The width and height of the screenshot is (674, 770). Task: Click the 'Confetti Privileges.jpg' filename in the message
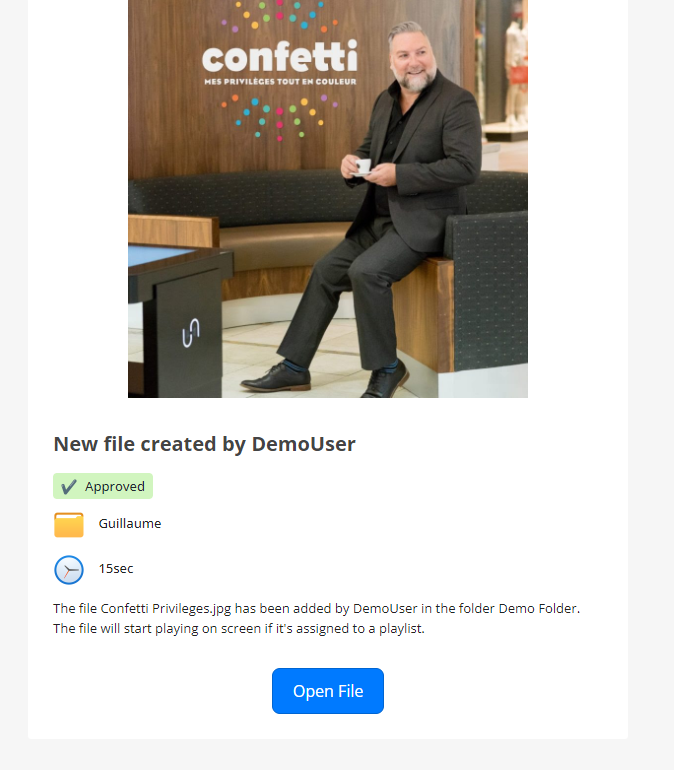pos(166,608)
